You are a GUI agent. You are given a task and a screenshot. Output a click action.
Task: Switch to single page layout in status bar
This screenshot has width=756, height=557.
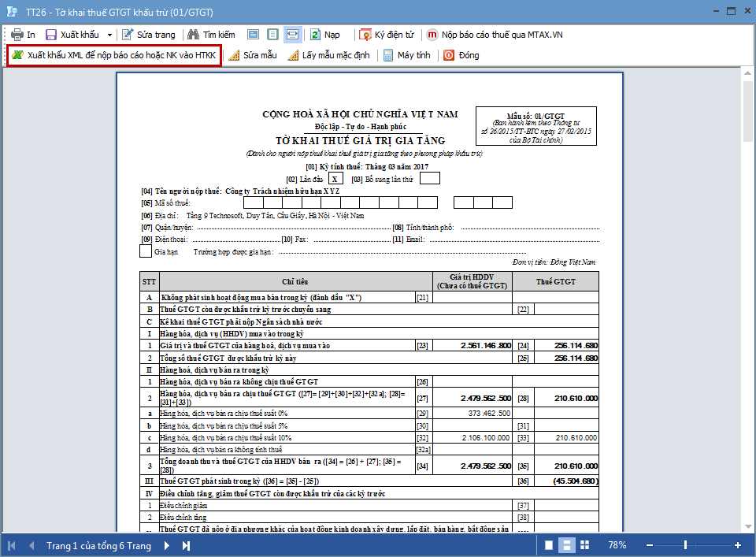(548, 545)
